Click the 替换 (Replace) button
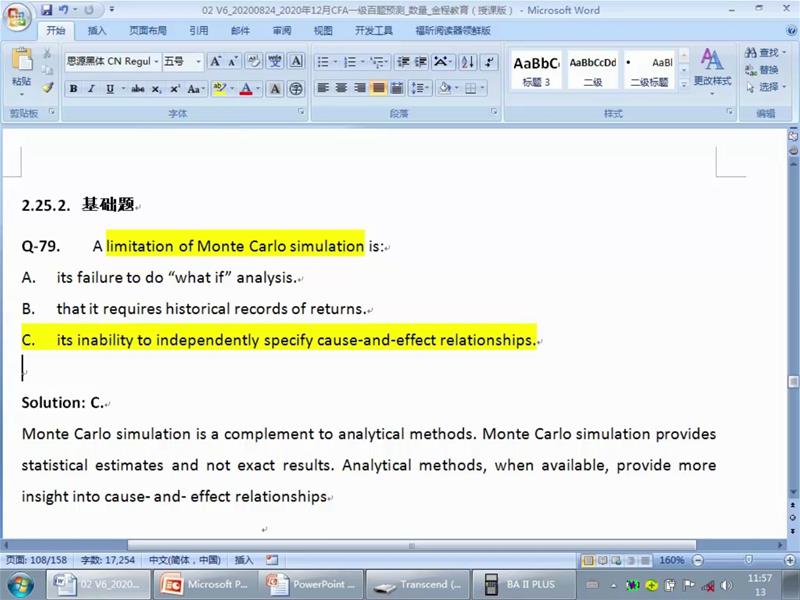 click(x=762, y=70)
